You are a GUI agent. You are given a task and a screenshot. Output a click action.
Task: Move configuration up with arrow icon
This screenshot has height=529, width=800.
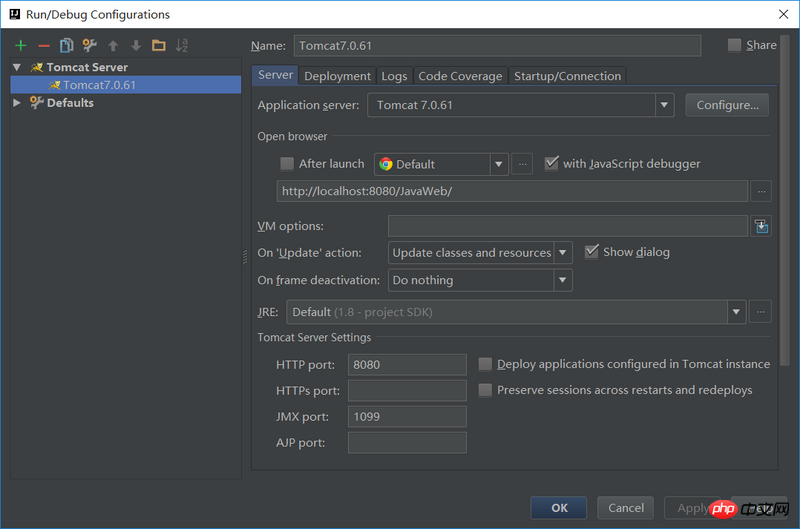coord(113,46)
